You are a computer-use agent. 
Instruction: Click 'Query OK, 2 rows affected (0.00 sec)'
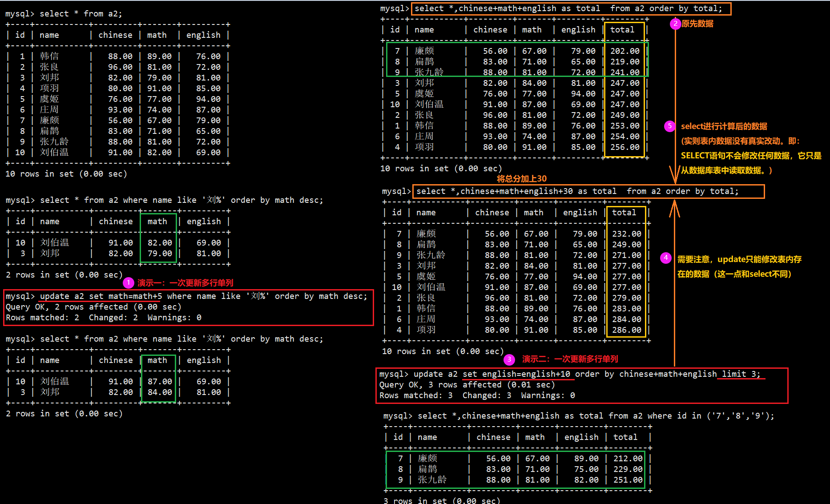[93, 307]
